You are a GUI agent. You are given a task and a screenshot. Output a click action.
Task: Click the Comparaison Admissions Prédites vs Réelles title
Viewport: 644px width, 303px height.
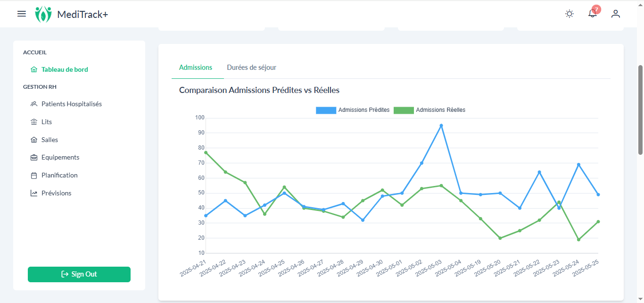coord(259,90)
